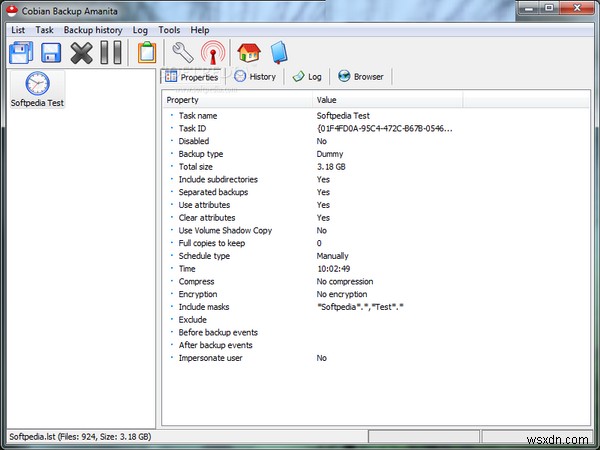The width and height of the screenshot is (600, 450).
Task: Select the Separated backups row
Action: click(376, 192)
